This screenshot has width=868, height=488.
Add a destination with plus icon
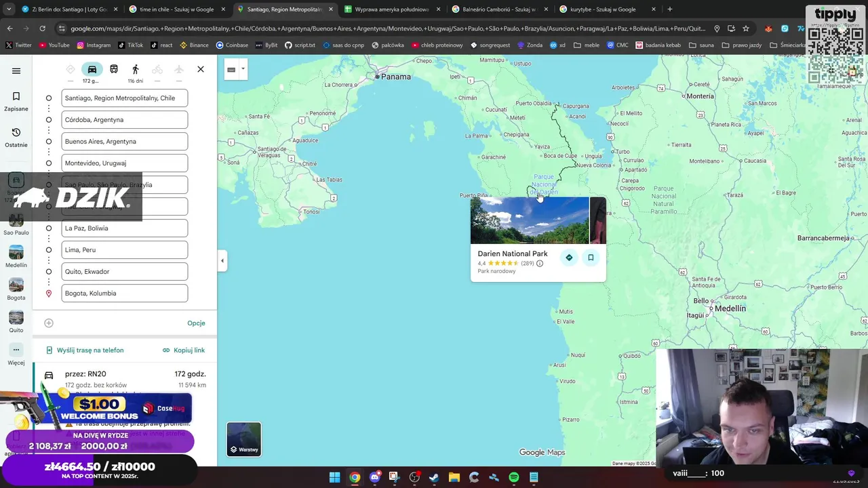pyautogui.click(x=49, y=323)
